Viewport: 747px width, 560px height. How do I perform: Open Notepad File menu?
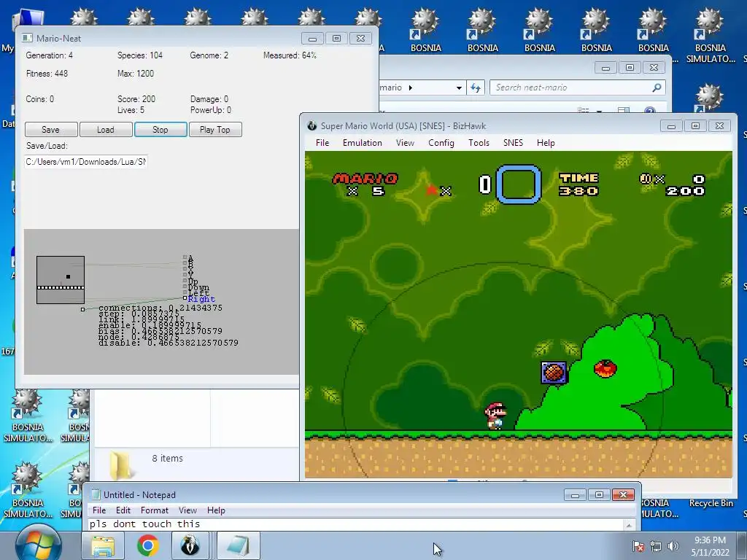(x=99, y=510)
